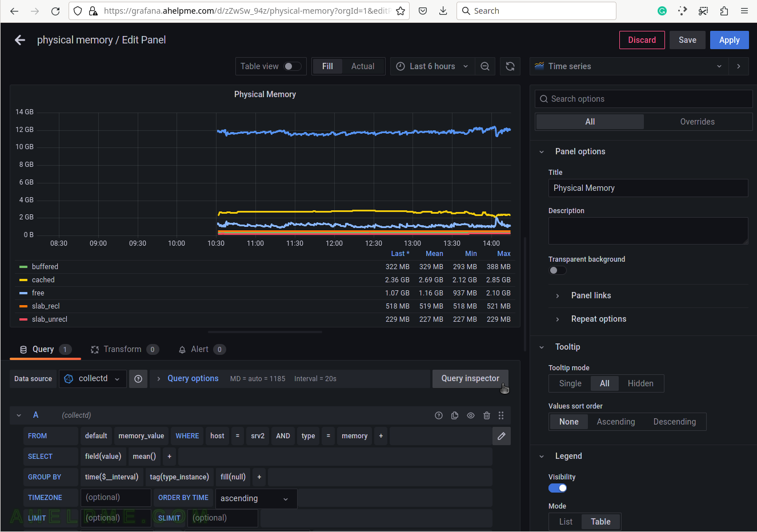Switch to the Query tab
This screenshot has width=757, height=532.
coord(46,349)
